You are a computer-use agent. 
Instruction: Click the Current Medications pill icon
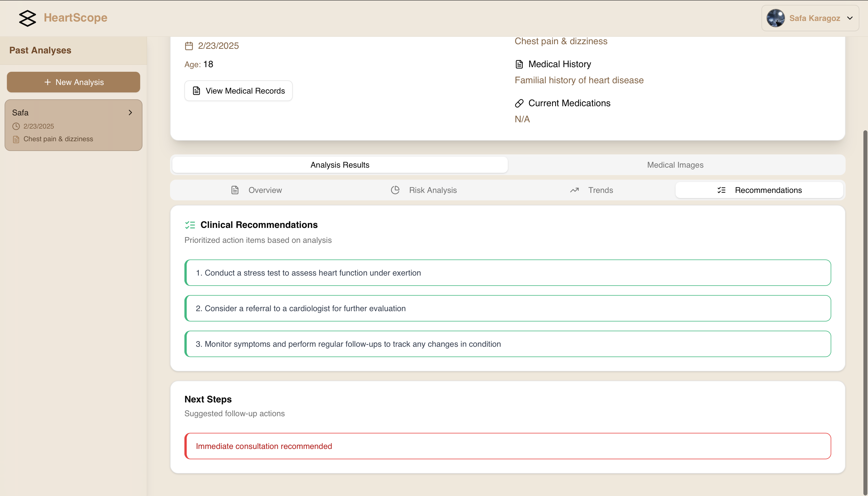click(x=519, y=103)
